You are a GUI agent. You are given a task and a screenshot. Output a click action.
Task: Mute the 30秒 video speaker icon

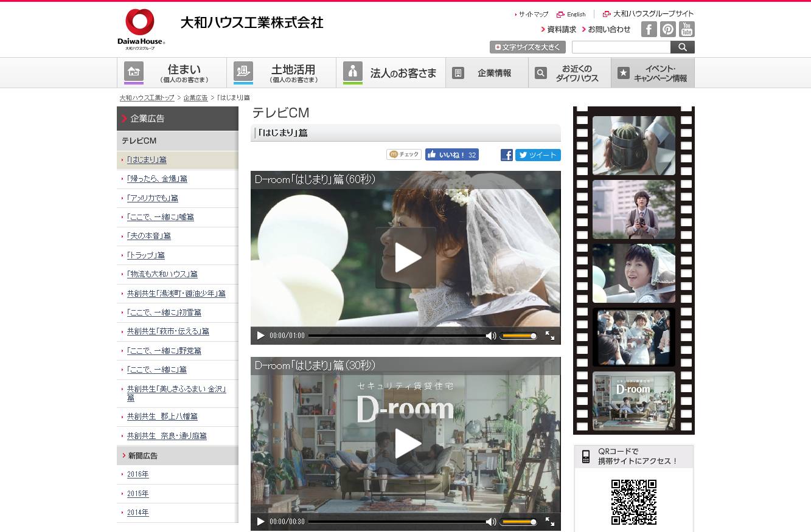490,522
